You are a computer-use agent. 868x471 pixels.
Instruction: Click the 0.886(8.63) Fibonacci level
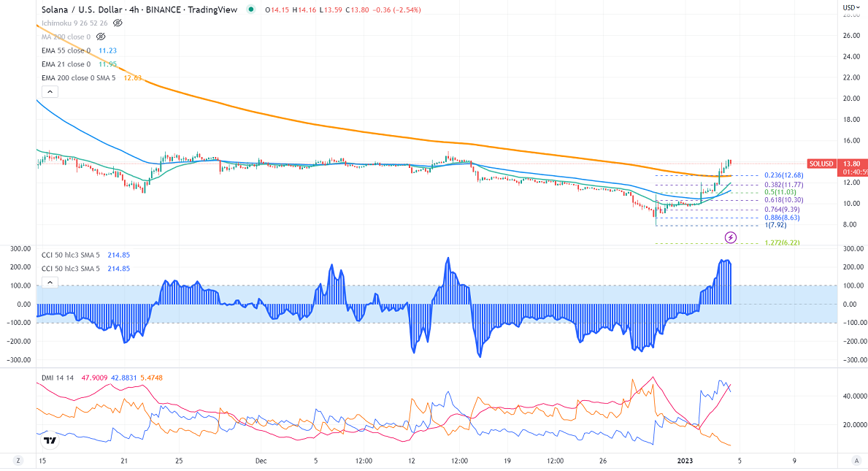coord(782,218)
